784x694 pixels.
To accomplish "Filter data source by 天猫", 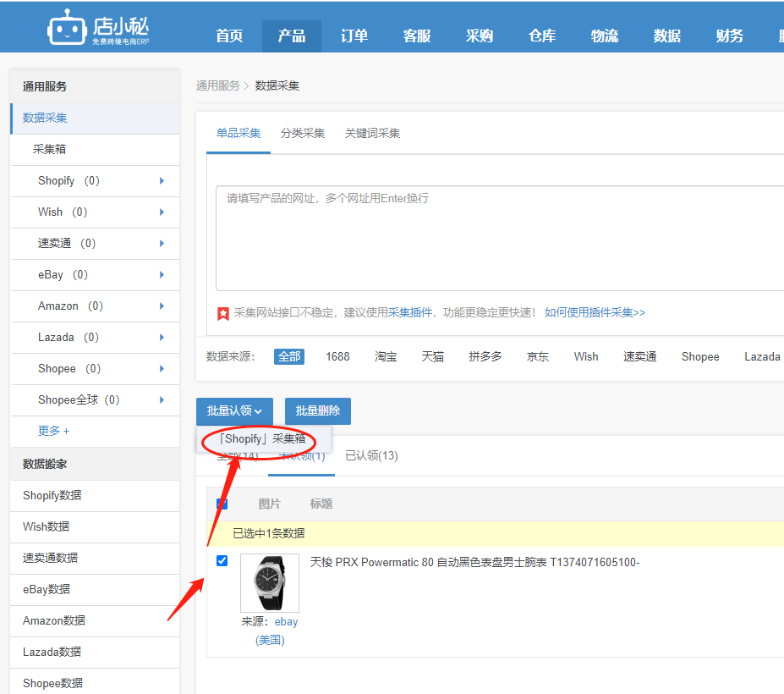I will click(432, 357).
